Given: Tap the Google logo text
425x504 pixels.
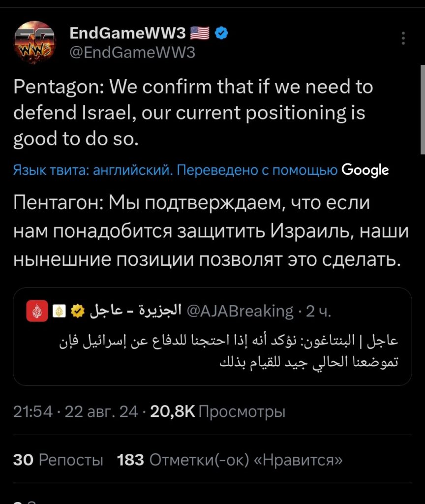Looking at the screenshot, I should (365, 170).
